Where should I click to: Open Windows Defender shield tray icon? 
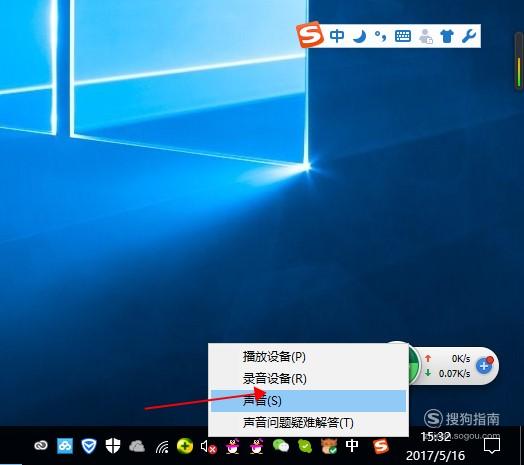(113, 446)
